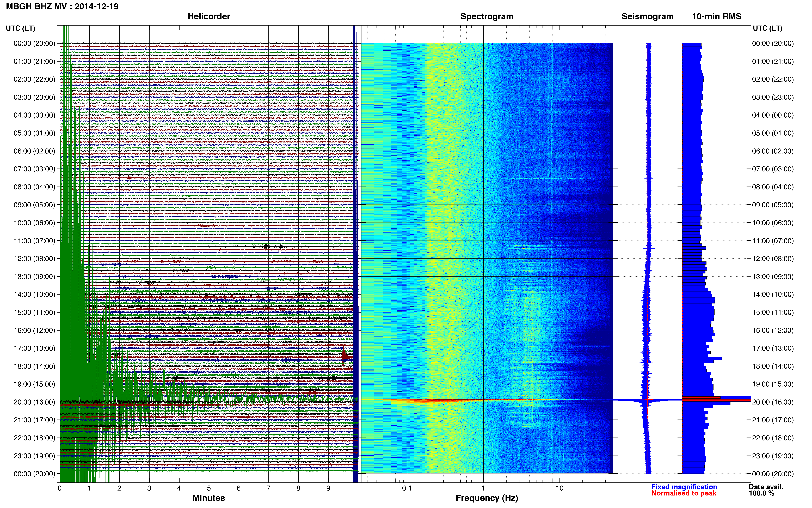Click the "10" frequency tick label
The height and width of the screenshot is (508, 812).
(x=559, y=488)
